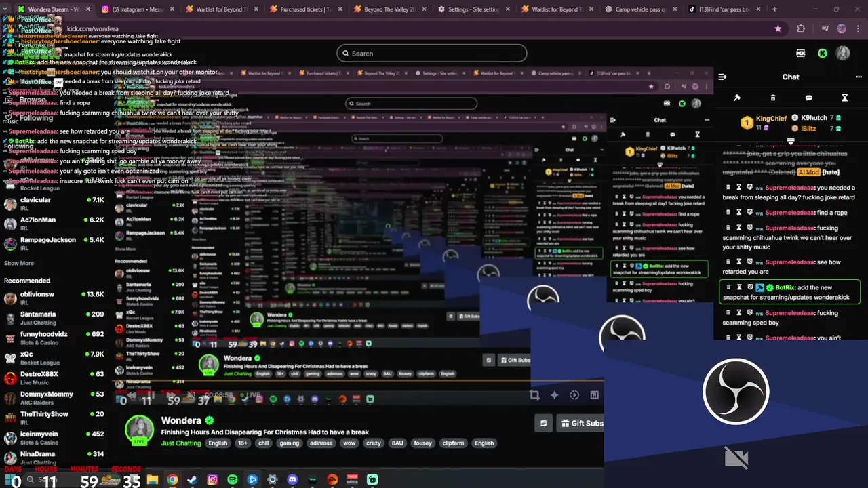Image resolution: width=868 pixels, height=488 pixels.
Task: Open Instagram app from the taskbar
Action: point(212,480)
